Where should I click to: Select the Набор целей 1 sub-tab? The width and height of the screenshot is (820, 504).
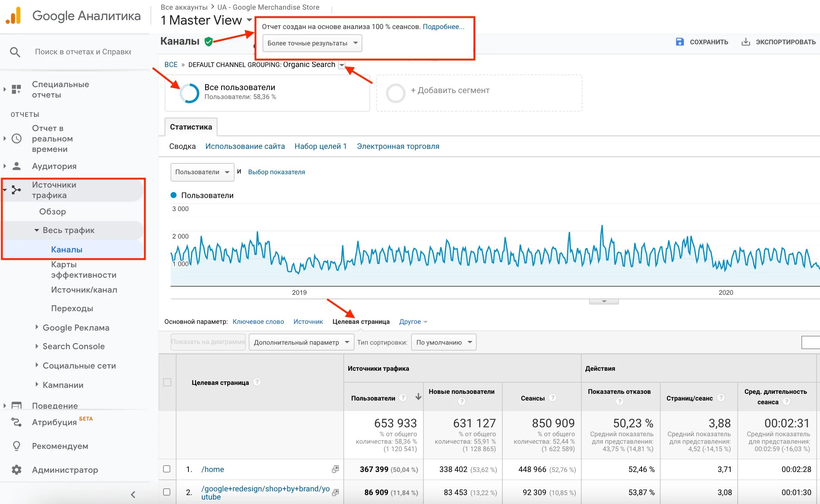[x=321, y=146]
